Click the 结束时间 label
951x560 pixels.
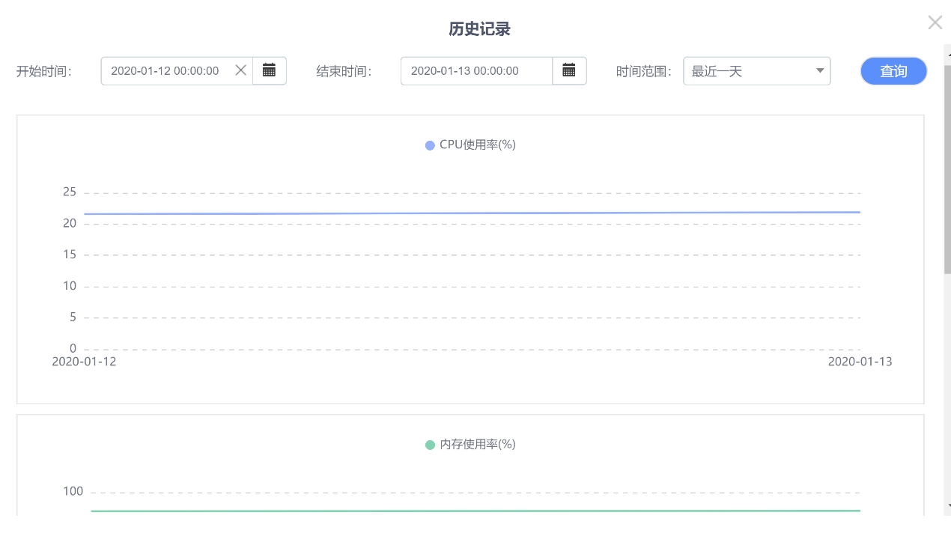[344, 71]
